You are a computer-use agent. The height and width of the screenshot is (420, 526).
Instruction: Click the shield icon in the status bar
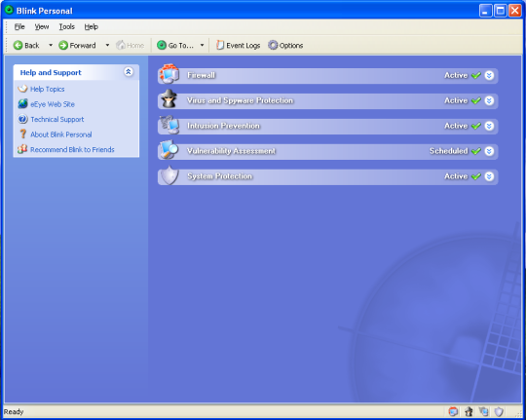tap(499, 411)
